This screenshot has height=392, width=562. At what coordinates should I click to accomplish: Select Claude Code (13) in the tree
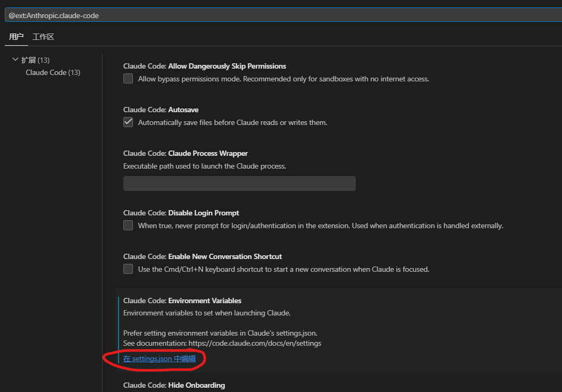click(x=53, y=72)
